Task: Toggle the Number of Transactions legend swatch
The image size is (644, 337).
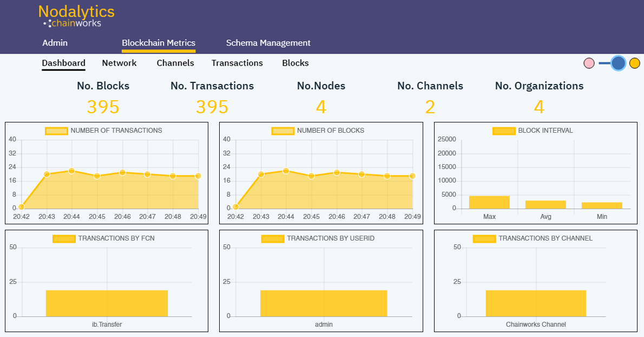Action: pos(56,131)
